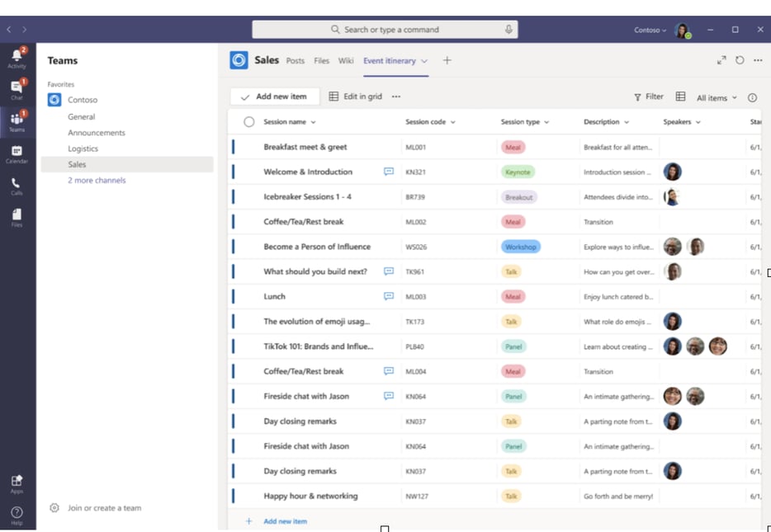Click the session code NW127
Screen dimensions: 771x532
pos(417,497)
